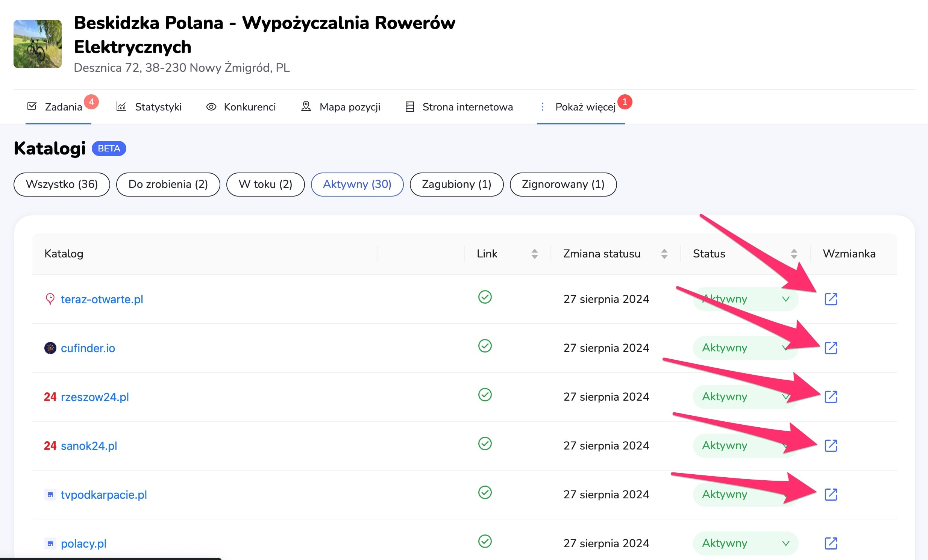Screen dimensions: 928x560
Task: Sort table by Link column
Action: click(534, 254)
